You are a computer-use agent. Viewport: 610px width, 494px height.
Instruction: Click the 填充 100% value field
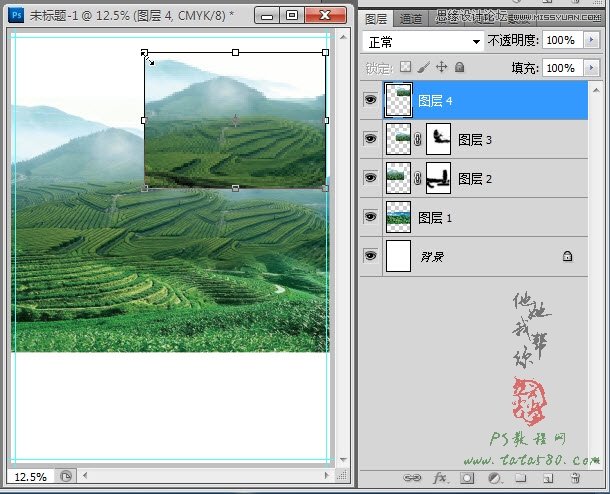click(563, 68)
